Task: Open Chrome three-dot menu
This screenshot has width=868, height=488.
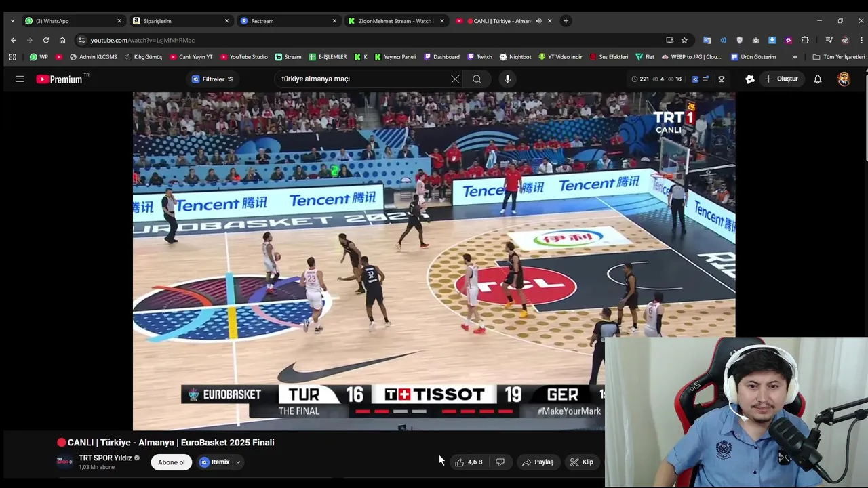Action: (x=861, y=40)
